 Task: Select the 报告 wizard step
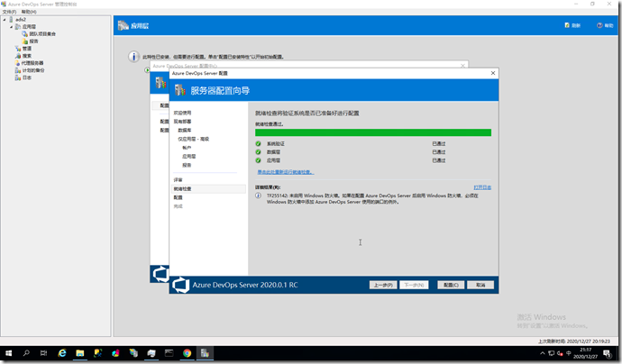[187, 165]
